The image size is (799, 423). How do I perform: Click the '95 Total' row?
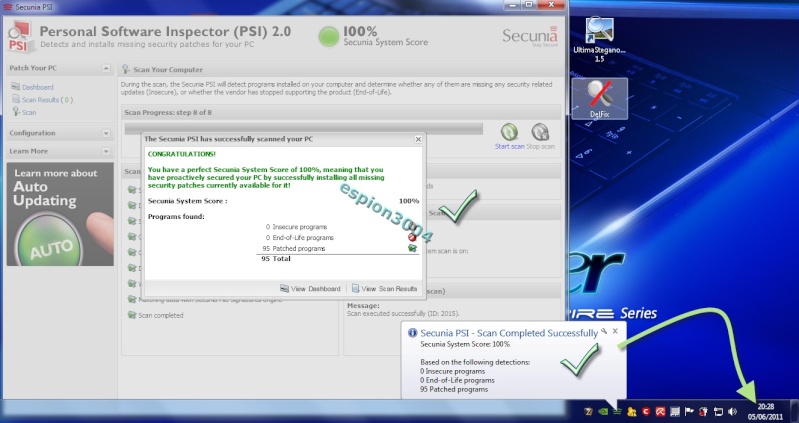(276, 259)
